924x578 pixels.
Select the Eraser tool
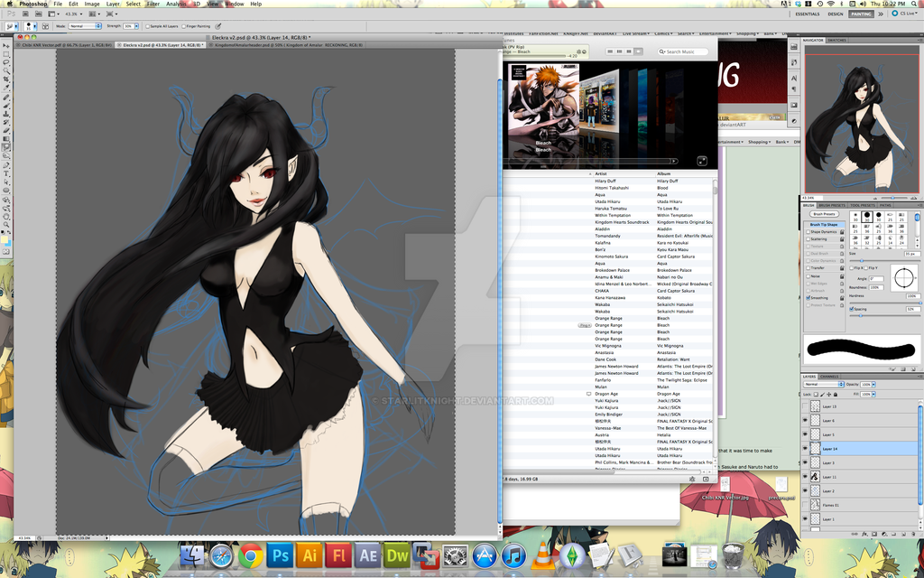tap(6, 130)
